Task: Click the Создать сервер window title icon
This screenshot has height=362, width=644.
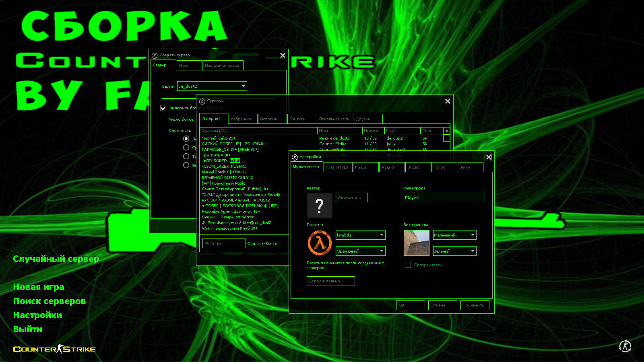Action: tap(155, 56)
